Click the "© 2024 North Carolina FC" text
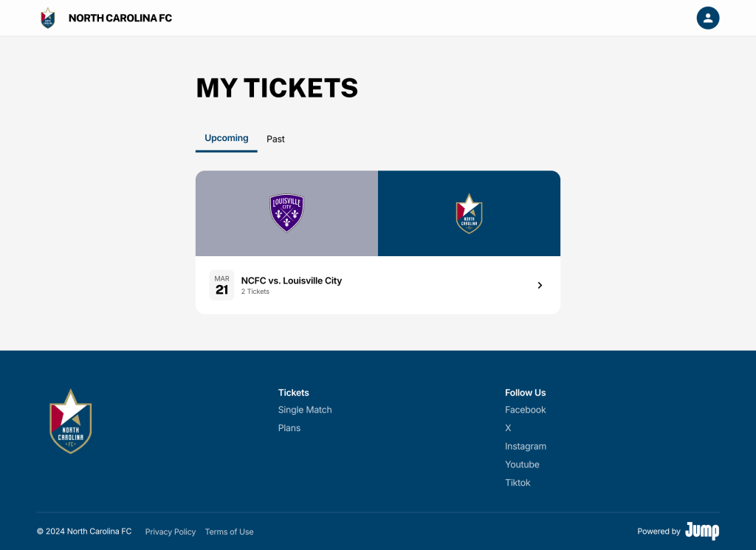The height and width of the screenshot is (550, 756). tap(84, 532)
